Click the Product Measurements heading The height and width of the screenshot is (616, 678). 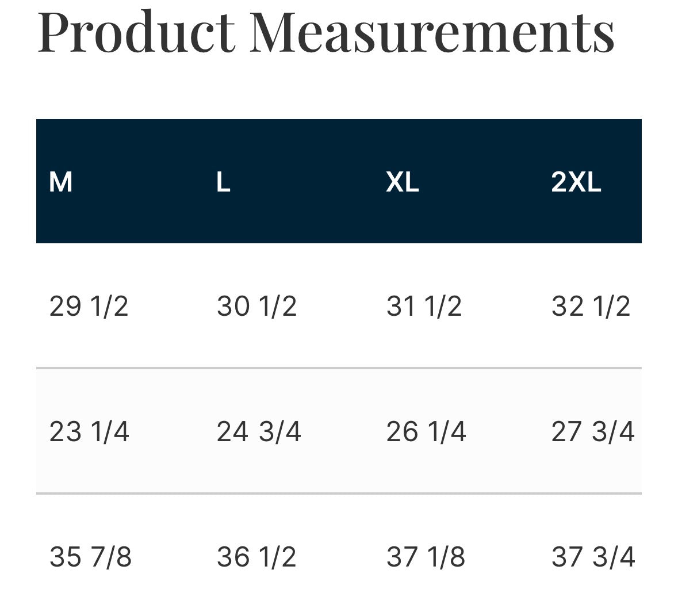click(x=326, y=32)
